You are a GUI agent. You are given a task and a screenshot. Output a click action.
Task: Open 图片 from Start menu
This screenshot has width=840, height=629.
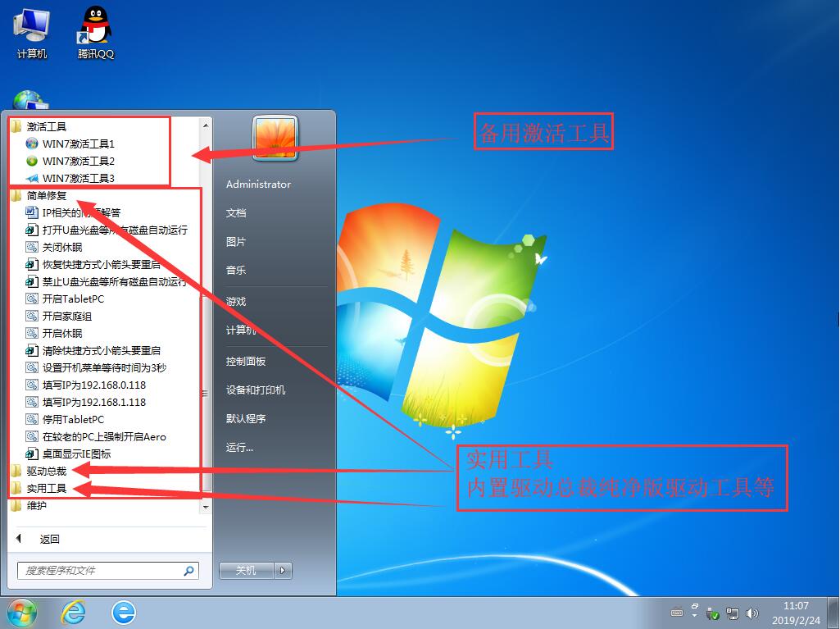click(236, 242)
